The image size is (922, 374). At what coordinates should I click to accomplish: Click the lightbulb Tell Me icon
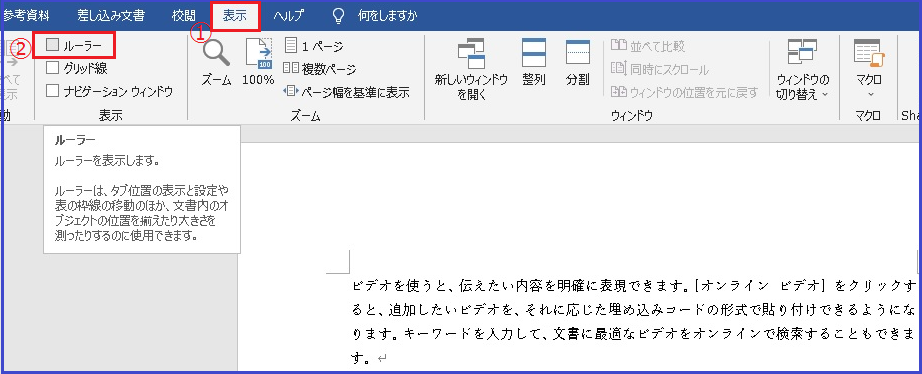(338, 16)
